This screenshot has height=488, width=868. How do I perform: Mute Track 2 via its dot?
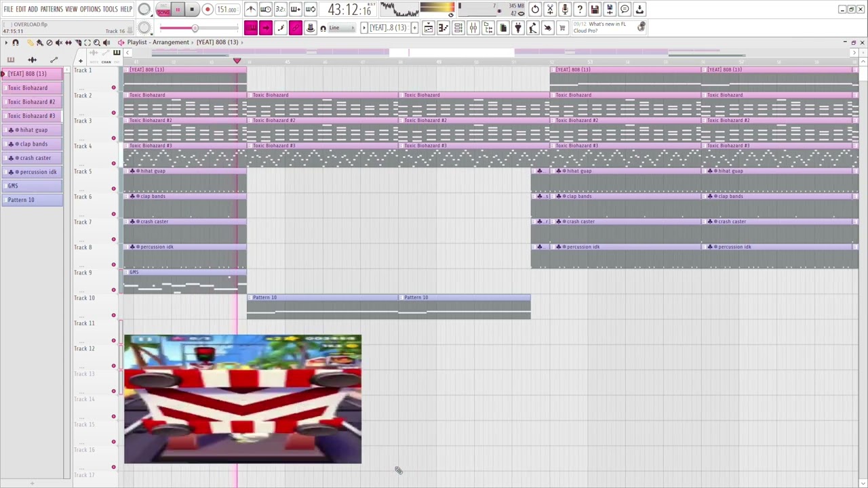tap(113, 113)
